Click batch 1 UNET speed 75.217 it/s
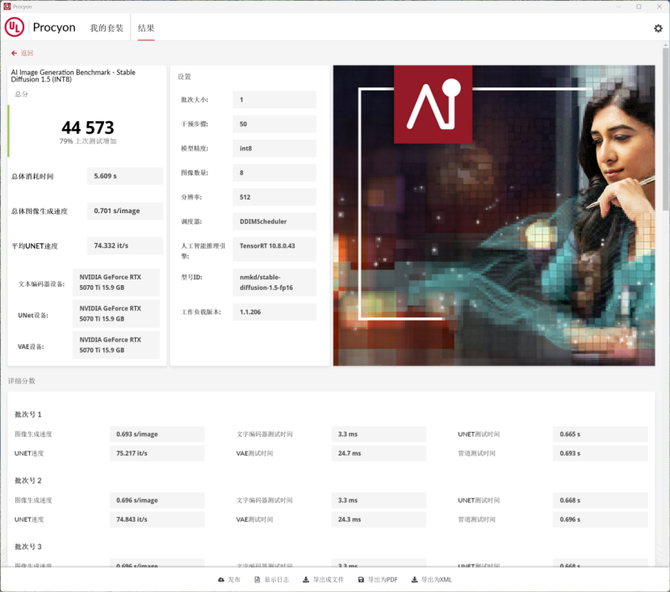 point(157,453)
